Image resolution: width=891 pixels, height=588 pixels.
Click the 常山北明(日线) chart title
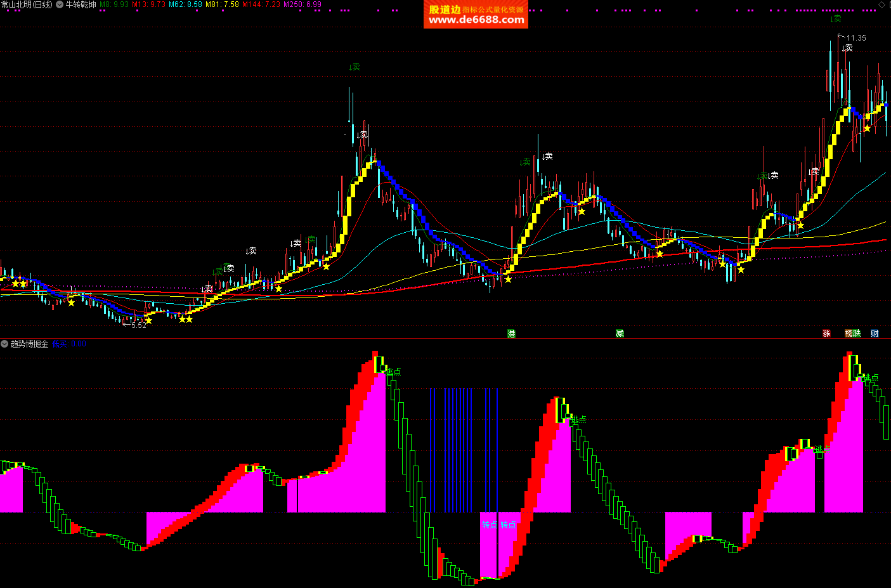pyautogui.click(x=27, y=4)
